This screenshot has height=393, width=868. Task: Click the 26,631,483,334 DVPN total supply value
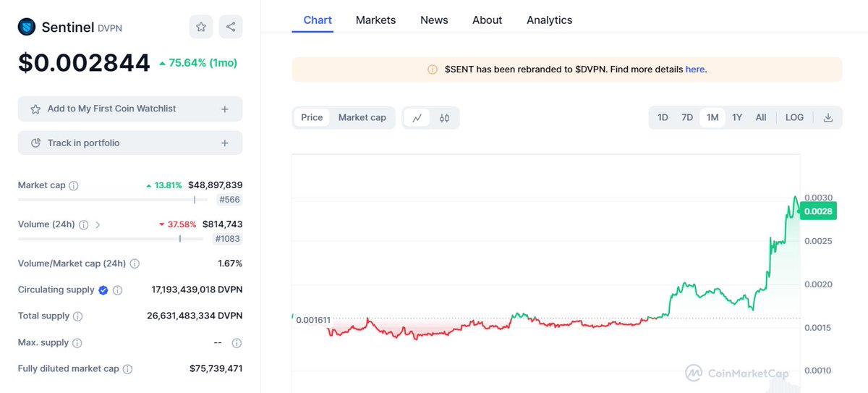pos(195,316)
